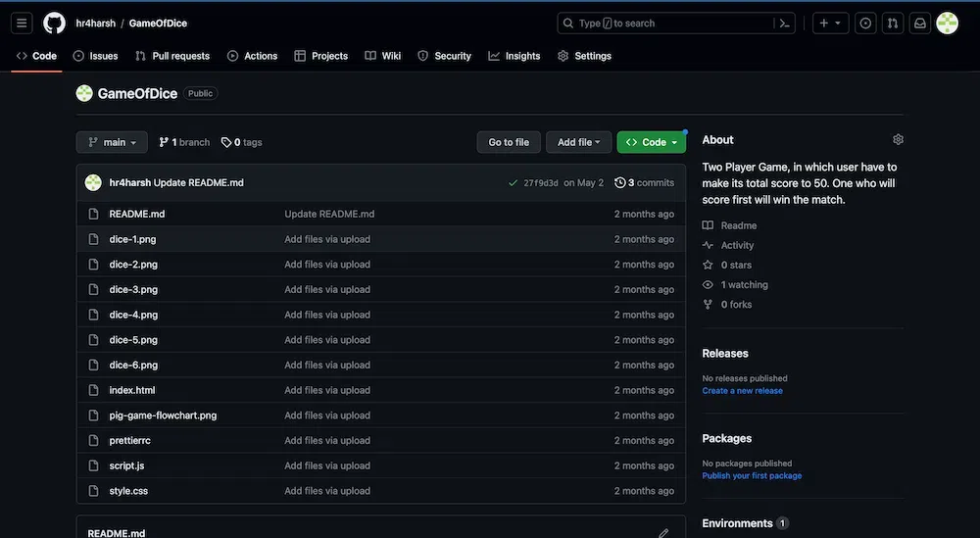980x538 pixels.
Task: Click the GameOfDice breadcrumb link in header
Action: pyautogui.click(x=158, y=24)
